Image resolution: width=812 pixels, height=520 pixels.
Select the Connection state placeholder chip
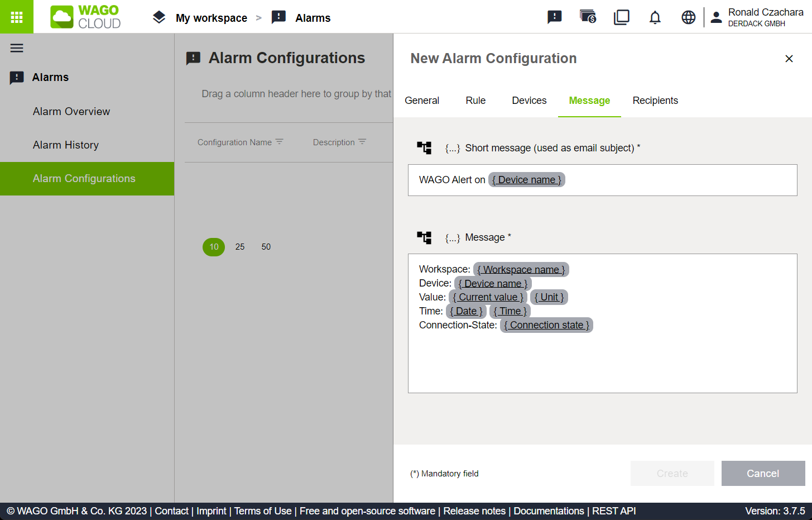click(x=546, y=325)
